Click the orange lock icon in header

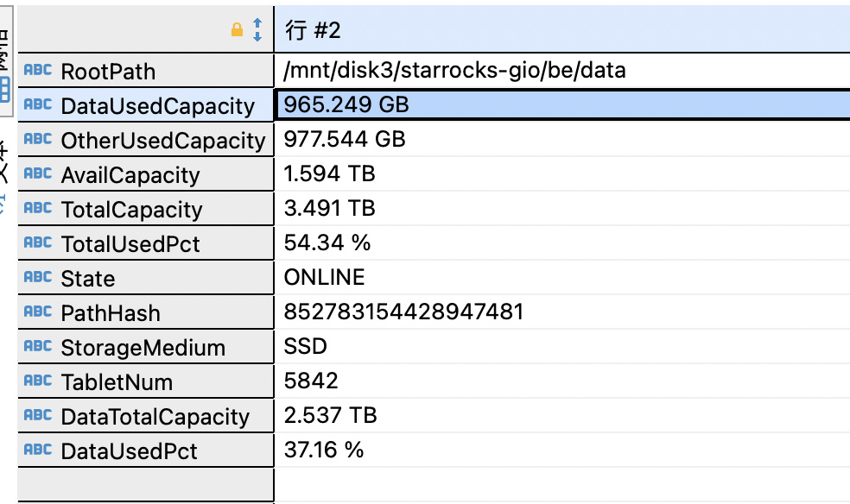click(x=237, y=30)
